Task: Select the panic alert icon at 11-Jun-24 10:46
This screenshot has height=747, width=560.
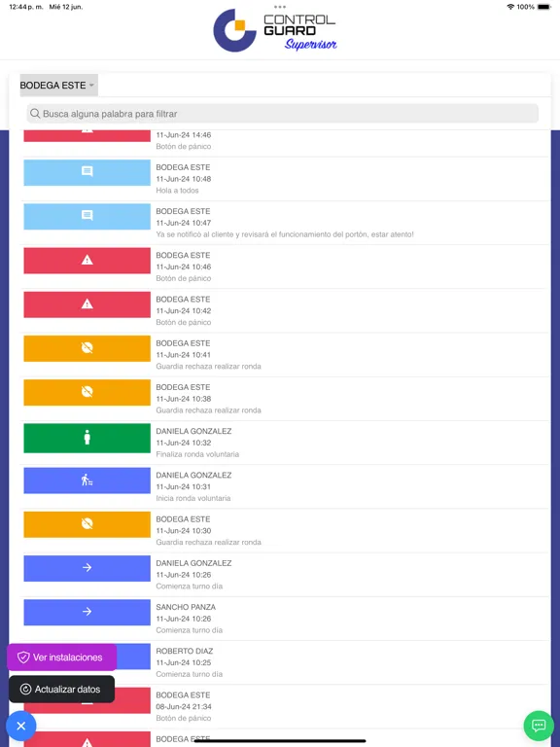Action: point(87,260)
